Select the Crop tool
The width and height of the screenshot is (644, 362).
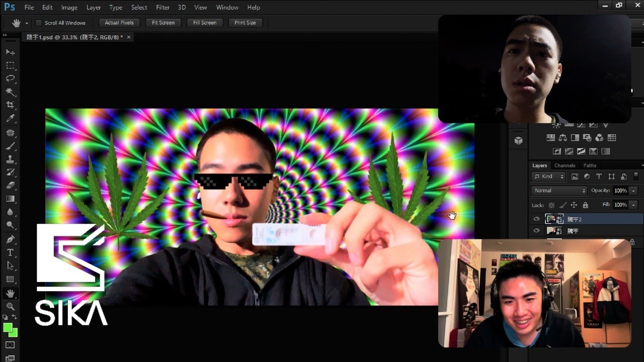coord(10,105)
